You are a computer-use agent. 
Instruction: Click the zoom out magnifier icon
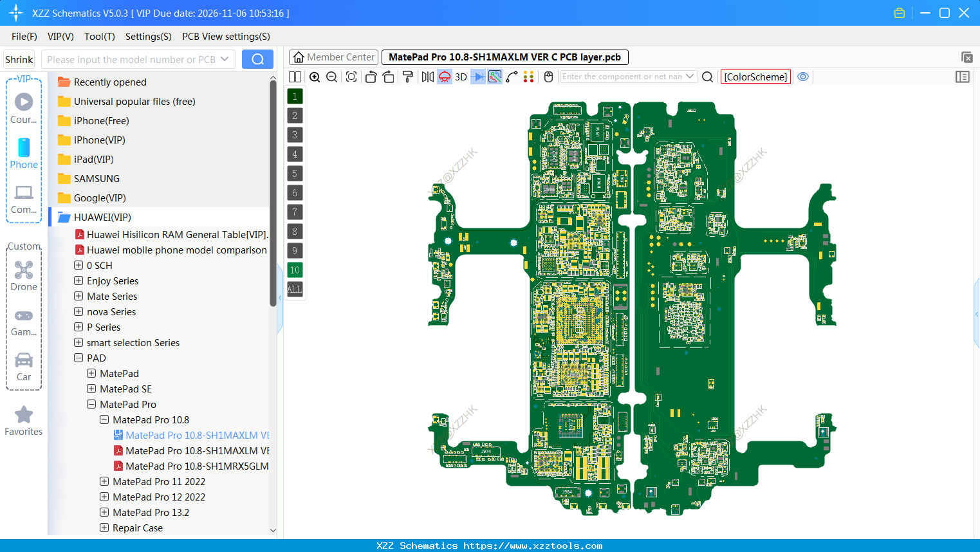tap(332, 77)
